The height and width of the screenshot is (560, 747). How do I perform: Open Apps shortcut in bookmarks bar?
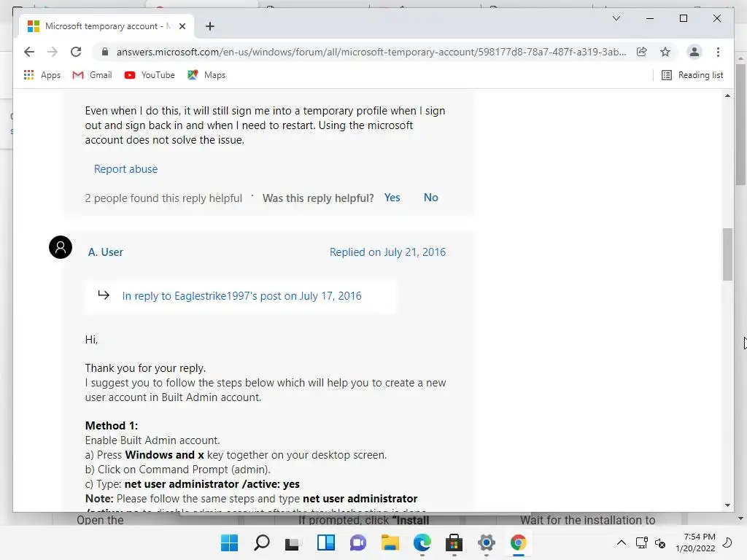click(x=42, y=75)
